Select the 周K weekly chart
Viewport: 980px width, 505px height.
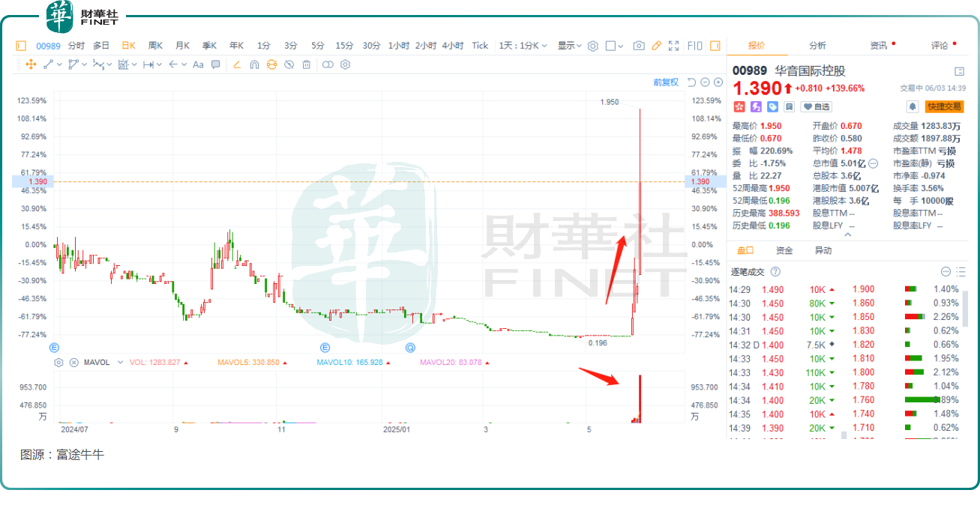156,46
